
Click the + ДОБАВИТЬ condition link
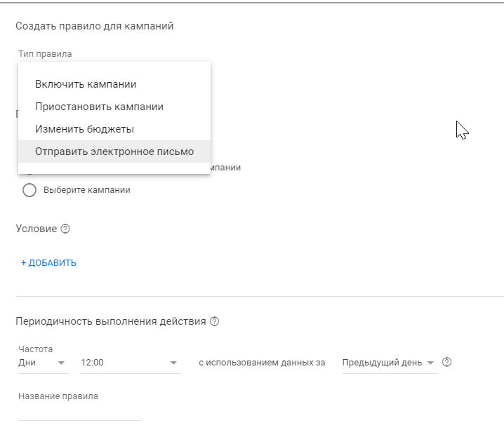click(x=48, y=263)
